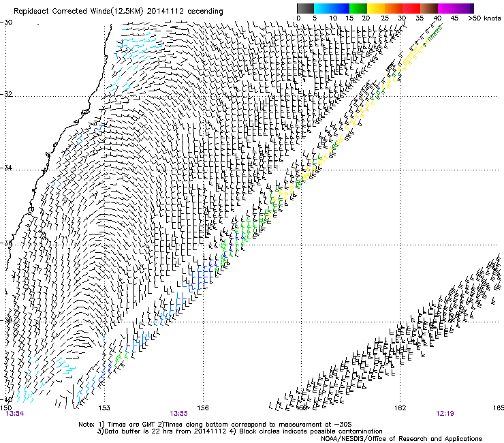Click the orange 25-30 knots legend swatch
The height and width of the screenshot is (443, 504).
394,8
